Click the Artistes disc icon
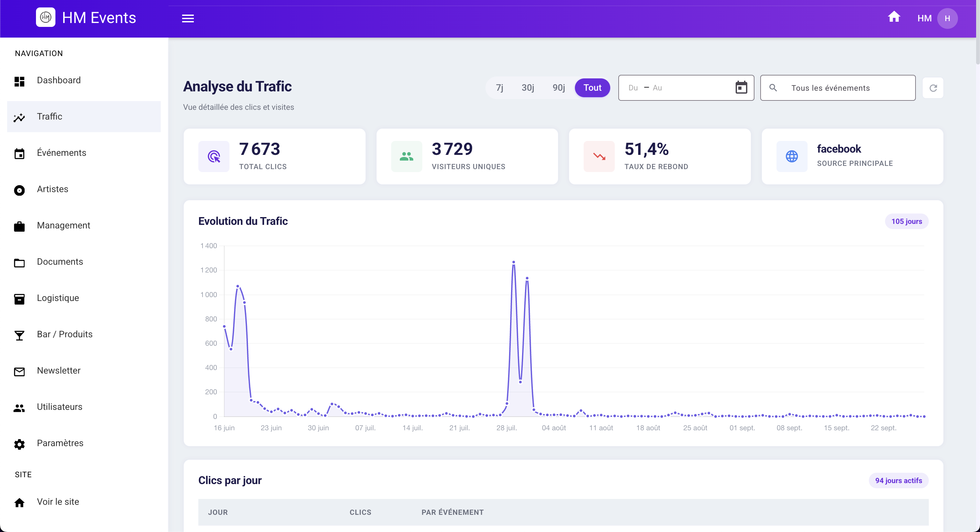 coord(19,190)
